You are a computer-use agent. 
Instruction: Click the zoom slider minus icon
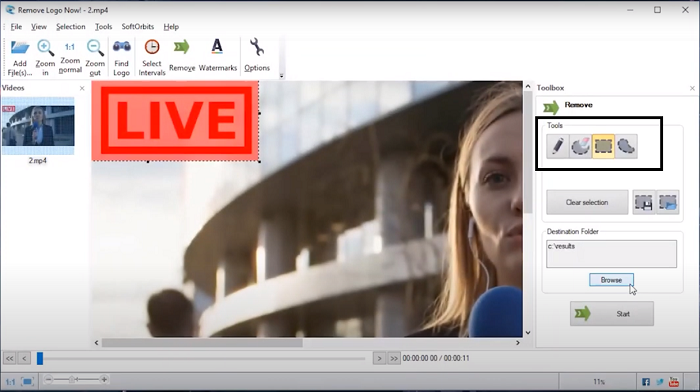click(x=49, y=379)
